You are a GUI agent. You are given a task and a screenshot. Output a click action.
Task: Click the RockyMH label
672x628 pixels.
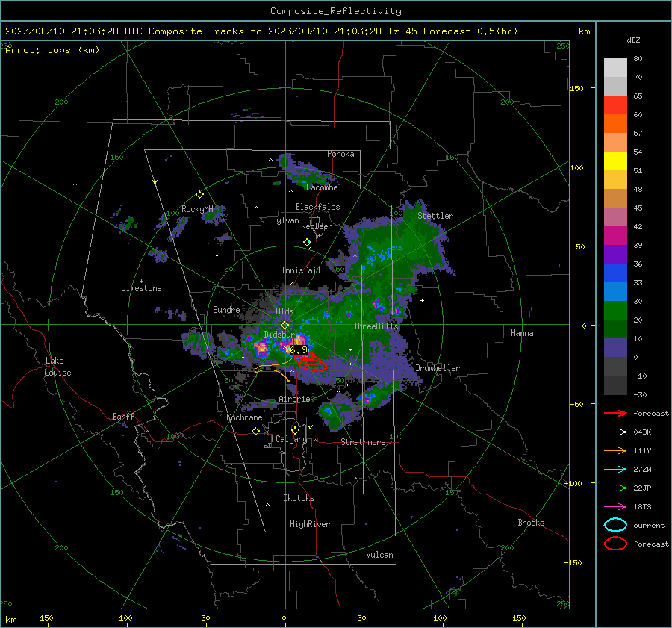point(197,209)
